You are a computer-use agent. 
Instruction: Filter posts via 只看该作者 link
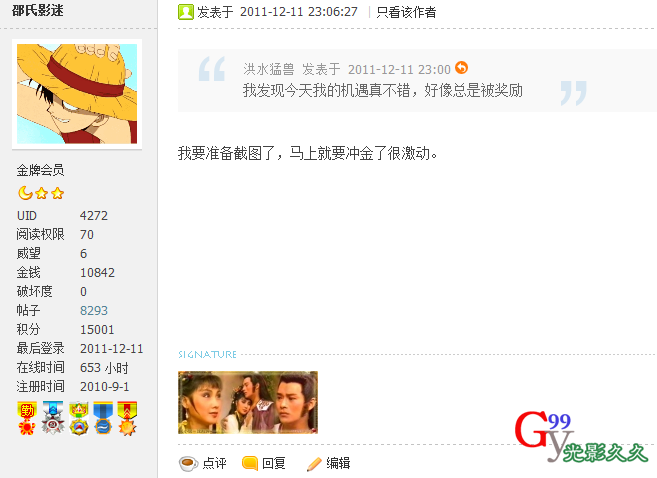click(406, 12)
